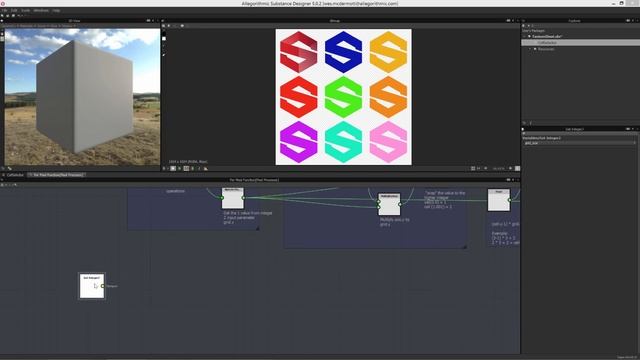The image size is (640, 360).
Task: Click the first icon in 2D view top toolbar
Action: click(164, 26)
